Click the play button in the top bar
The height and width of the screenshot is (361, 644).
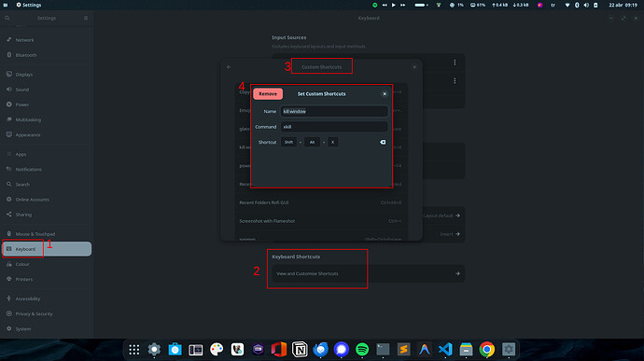click(x=394, y=5)
